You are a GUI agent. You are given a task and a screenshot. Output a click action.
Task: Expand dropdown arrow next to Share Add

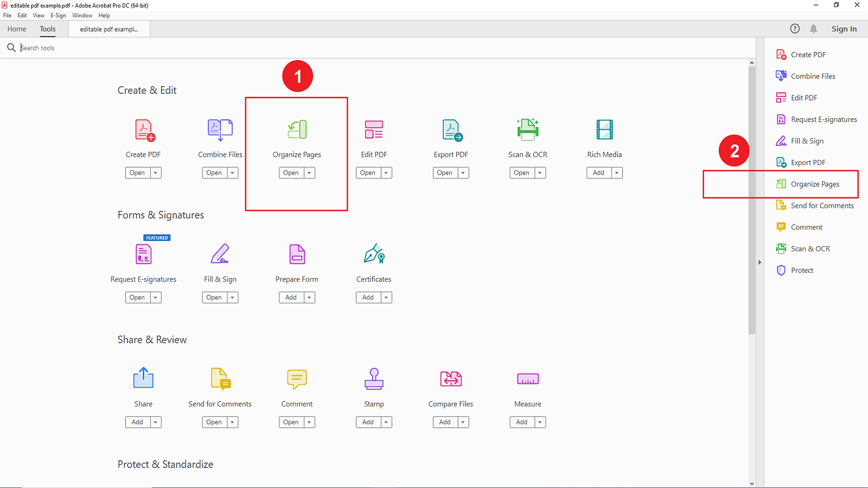(156, 422)
